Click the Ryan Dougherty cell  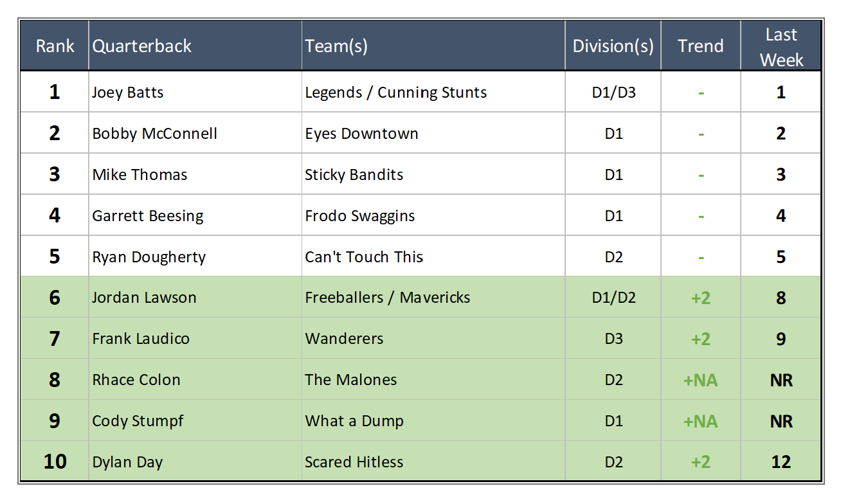149,257
